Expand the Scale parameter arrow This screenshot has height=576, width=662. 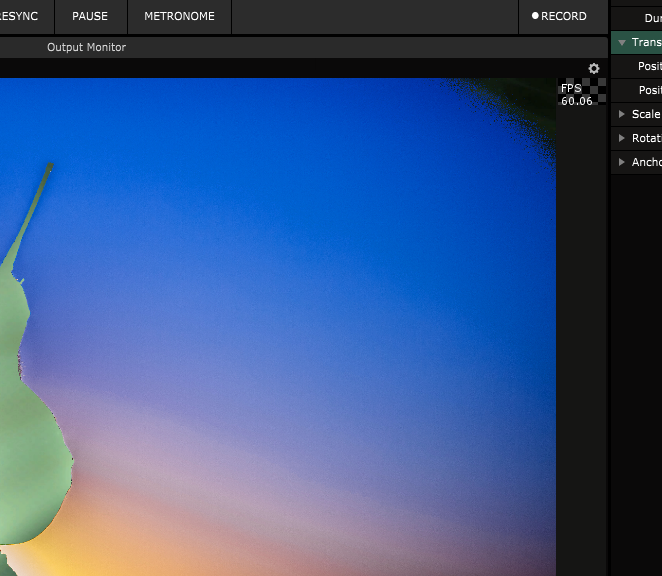622,114
